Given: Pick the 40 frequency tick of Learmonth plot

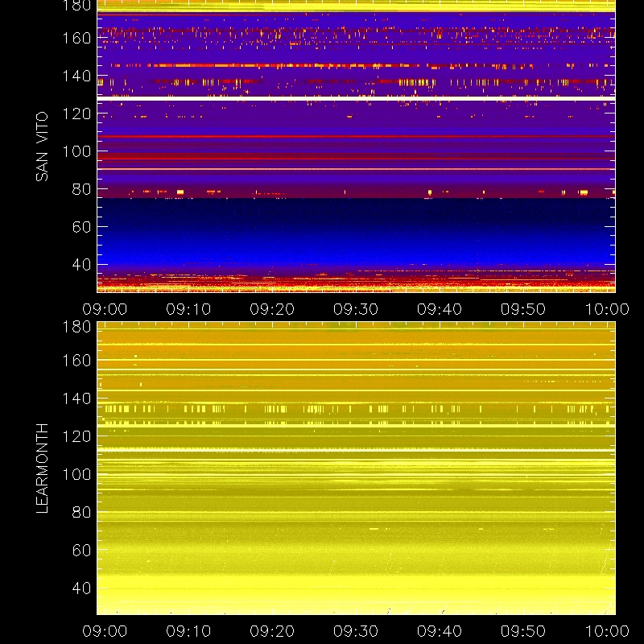Looking at the screenshot, I should tap(82, 588).
